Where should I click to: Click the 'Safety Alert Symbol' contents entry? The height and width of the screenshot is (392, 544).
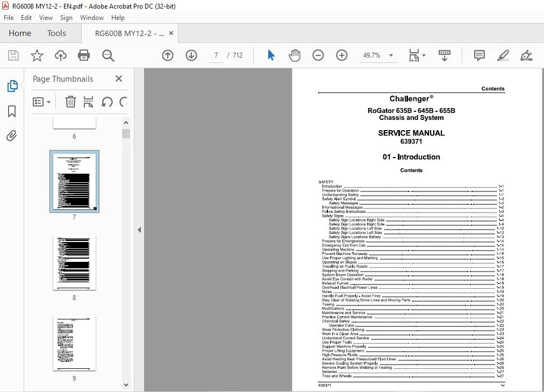point(412,199)
